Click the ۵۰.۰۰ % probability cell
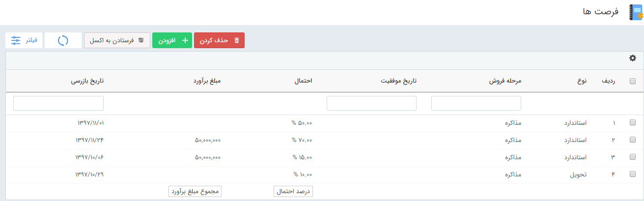Viewport: 644px width, 201px height. pos(302,123)
